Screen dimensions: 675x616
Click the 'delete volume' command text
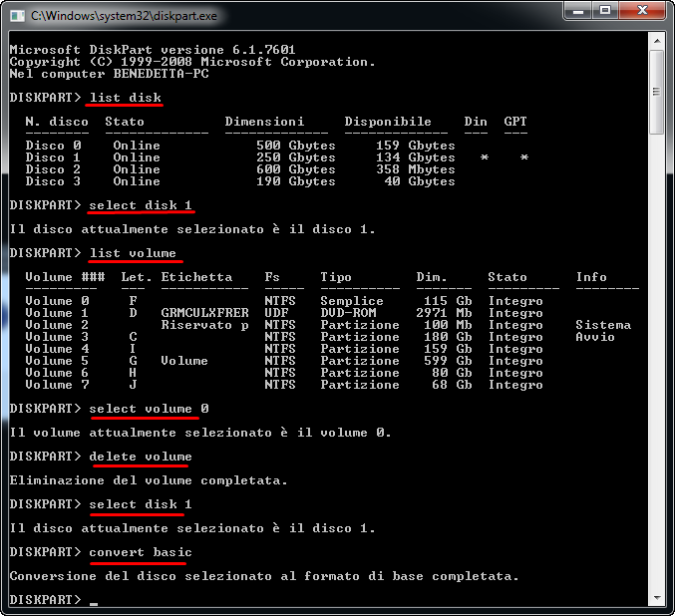(141, 457)
